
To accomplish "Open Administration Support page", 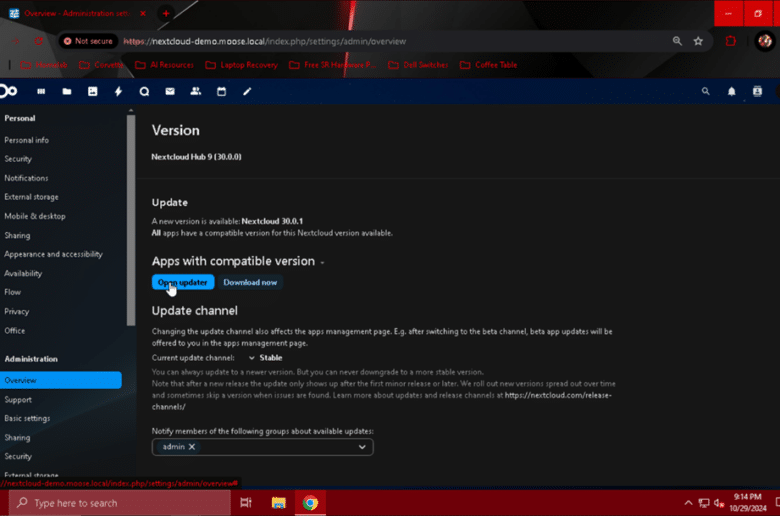I will point(18,400).
